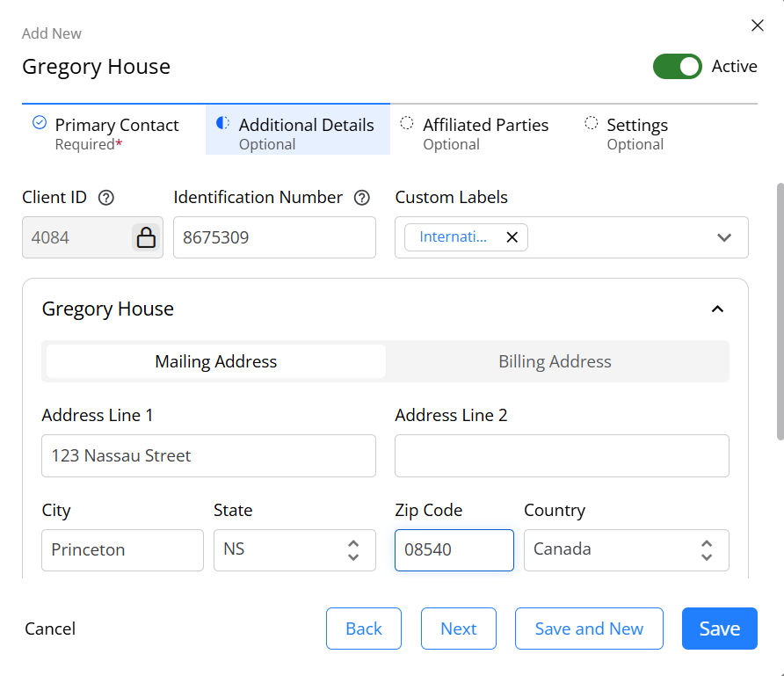
Task: Collapse the Gregory House section
Action: coord(717,309)
